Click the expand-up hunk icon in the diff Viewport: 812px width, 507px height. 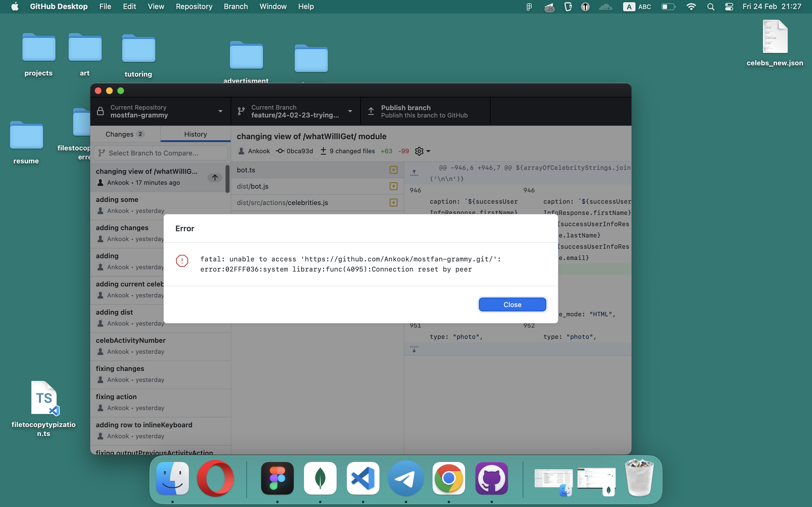(x=414, y=173)
